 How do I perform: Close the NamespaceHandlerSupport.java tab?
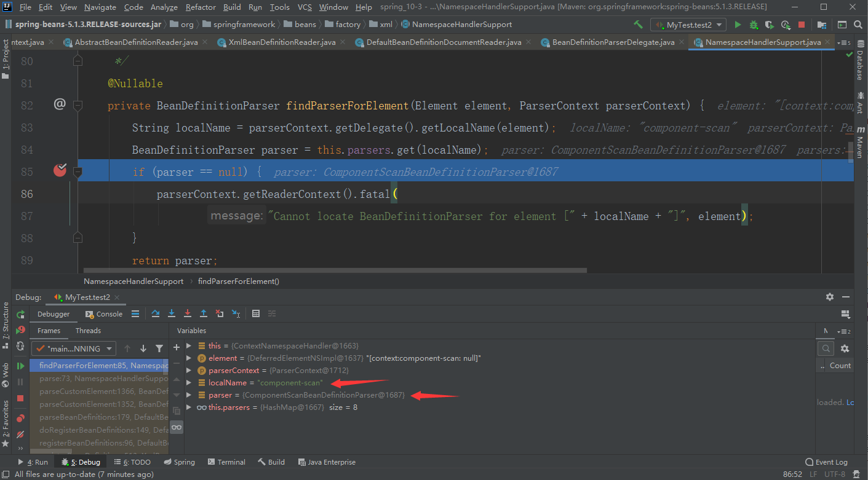[828, 42]
